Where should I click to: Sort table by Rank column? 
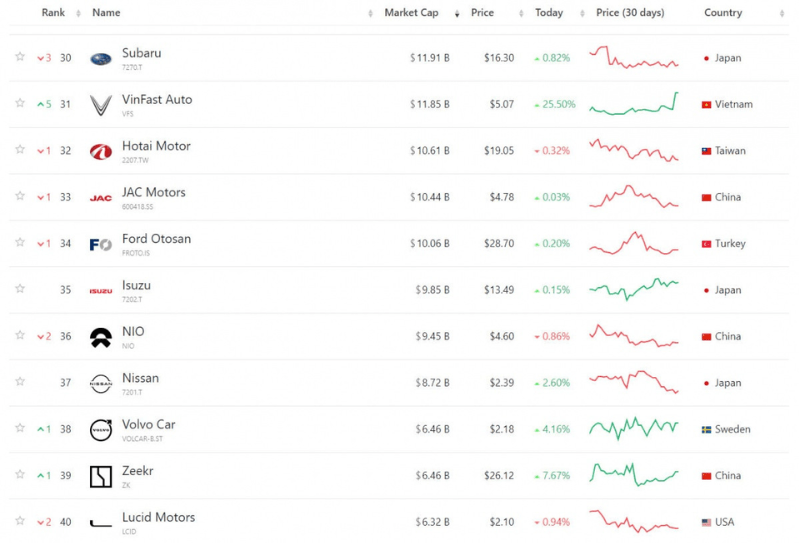[53, 13]
